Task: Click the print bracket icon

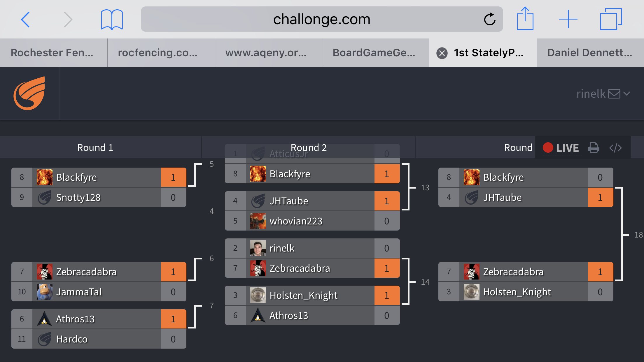Action: point(594,147)
